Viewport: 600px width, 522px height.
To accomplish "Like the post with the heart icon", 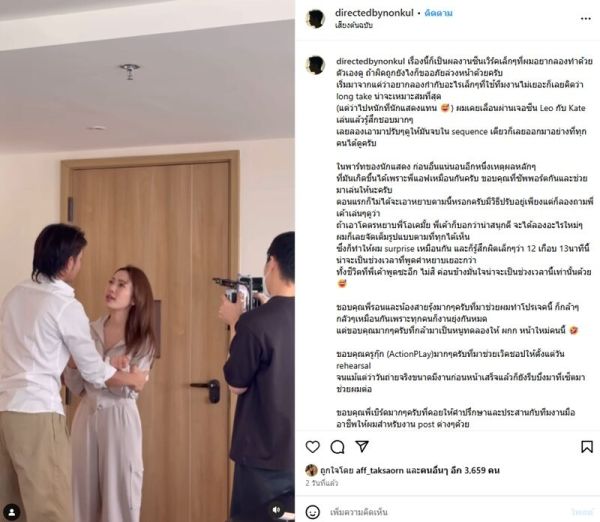I will tap(313, 447).
